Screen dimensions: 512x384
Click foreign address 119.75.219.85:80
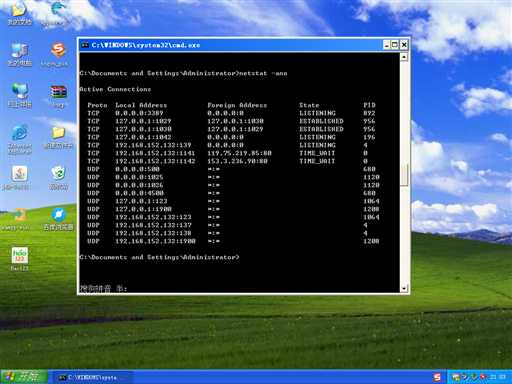(239, 153)
